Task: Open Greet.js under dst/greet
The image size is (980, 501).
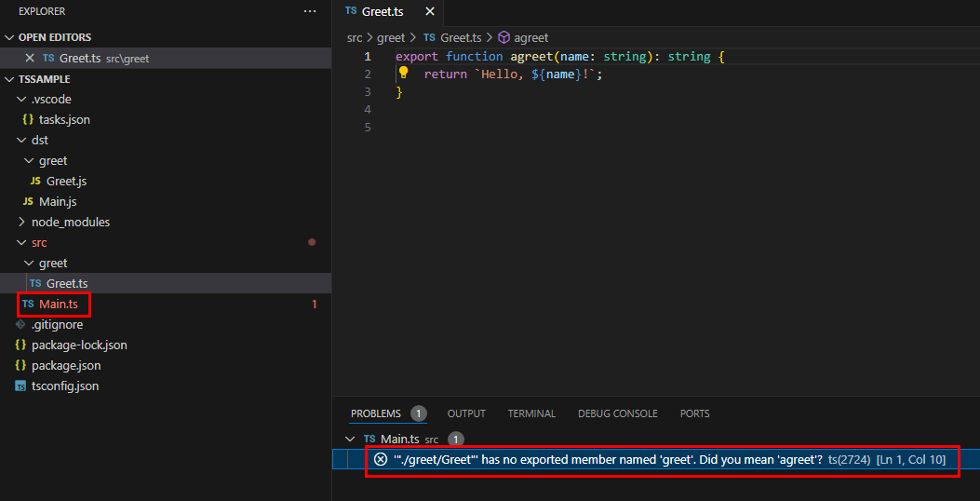Action: click(x=66, y=182)
